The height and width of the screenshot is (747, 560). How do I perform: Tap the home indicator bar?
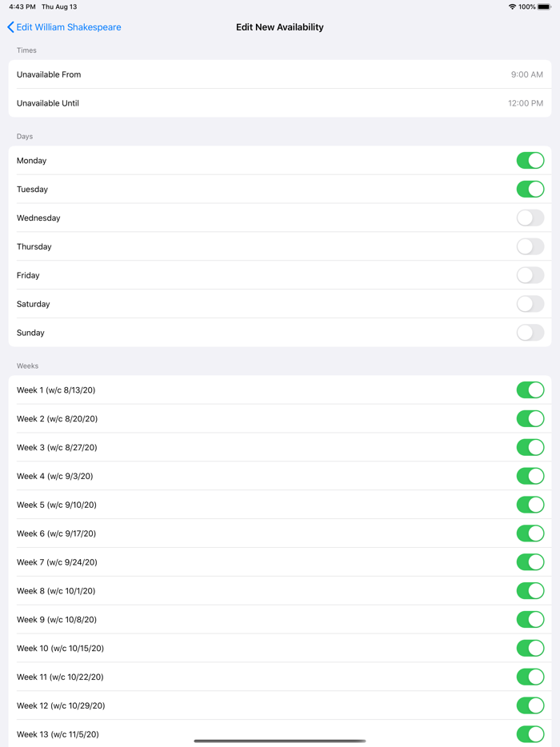pyautogui.click(x=280, y=741)
